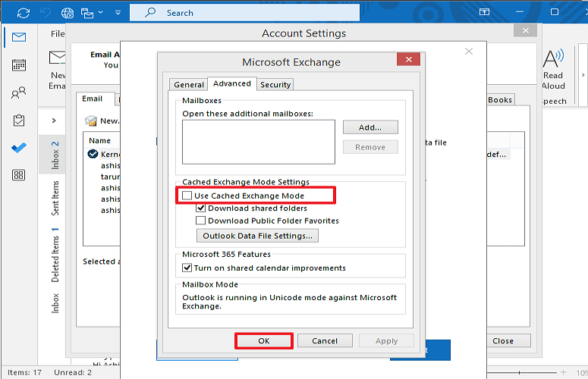This screenshot has height=379, width=588.
Task: Click the Undo arrow icon in title bar
Action: [x=46, y=13]
